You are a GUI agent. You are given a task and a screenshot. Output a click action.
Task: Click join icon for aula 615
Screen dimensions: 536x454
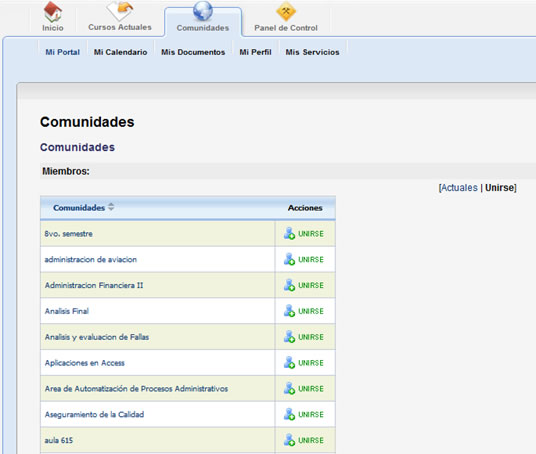[x=289, y=440]
